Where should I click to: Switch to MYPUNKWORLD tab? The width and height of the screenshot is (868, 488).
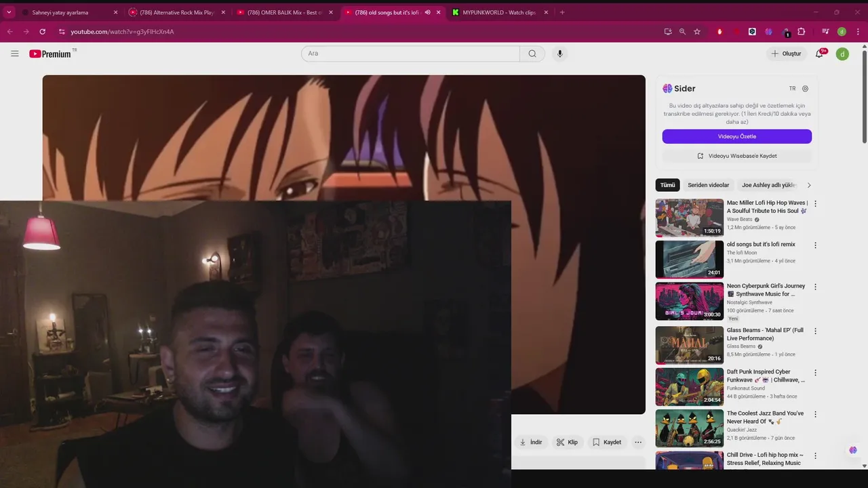point(500,12)
